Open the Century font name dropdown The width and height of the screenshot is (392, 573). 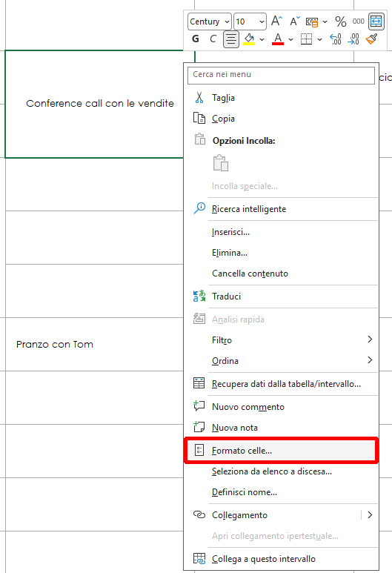210,21
